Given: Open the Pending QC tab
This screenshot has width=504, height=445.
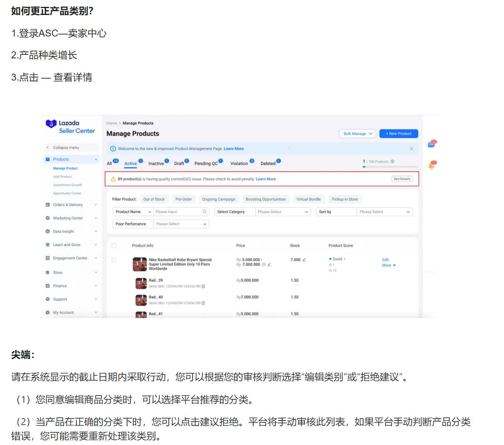Looking at the screenshot, I should pyautogui.click(x=206, y=163).
